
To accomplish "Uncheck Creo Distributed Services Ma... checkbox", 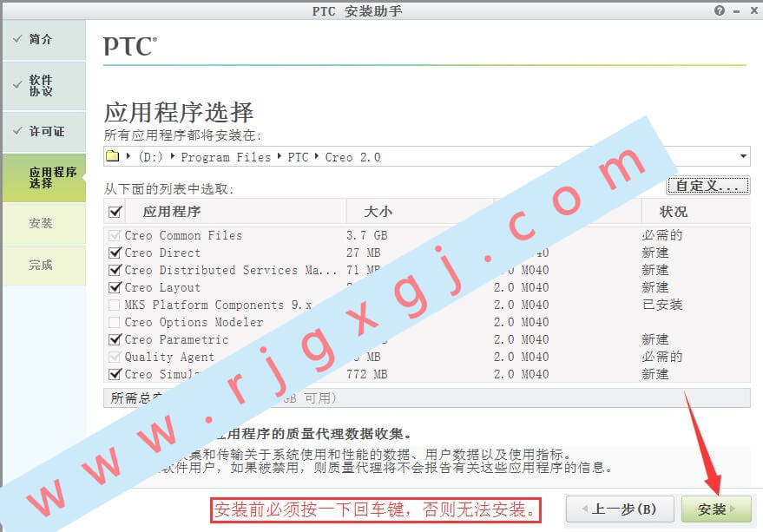I will (115, 270).
